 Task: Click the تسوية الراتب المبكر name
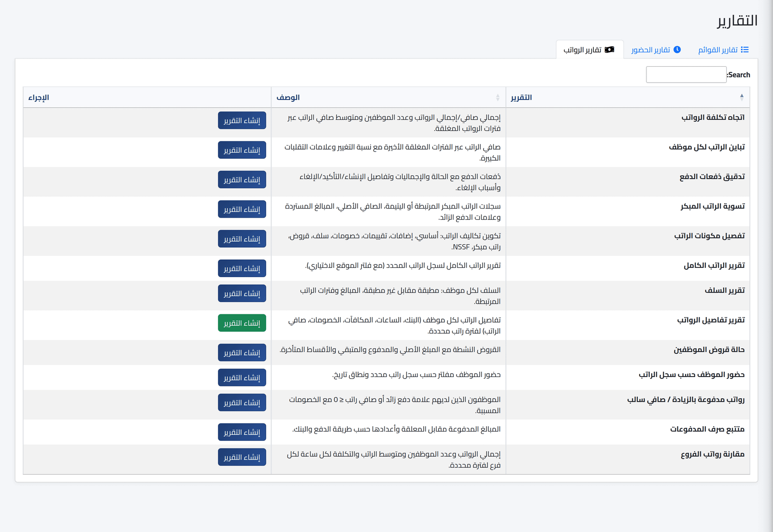713,206
